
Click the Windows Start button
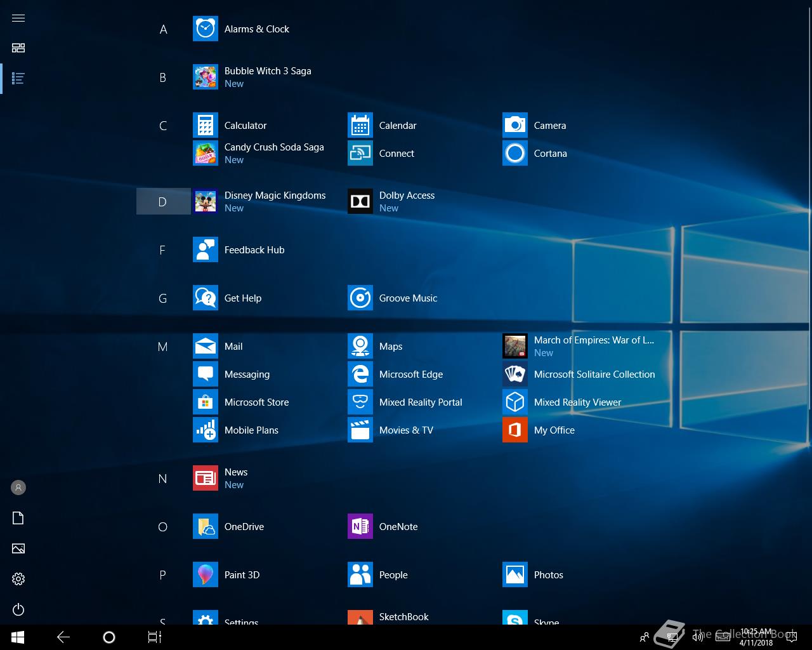18,637
